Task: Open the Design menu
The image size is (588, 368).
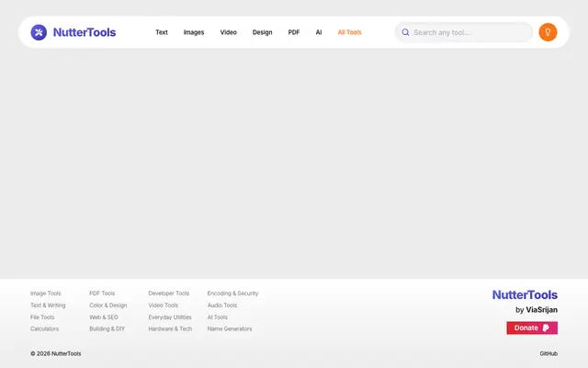Action: click(x=262, y=32)
